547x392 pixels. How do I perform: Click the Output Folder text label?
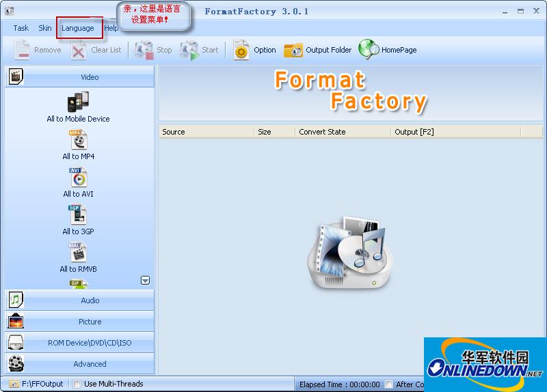329,50
